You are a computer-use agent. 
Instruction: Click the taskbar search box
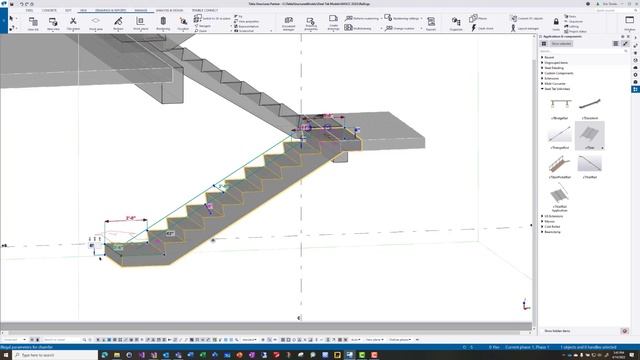(55, 355)
